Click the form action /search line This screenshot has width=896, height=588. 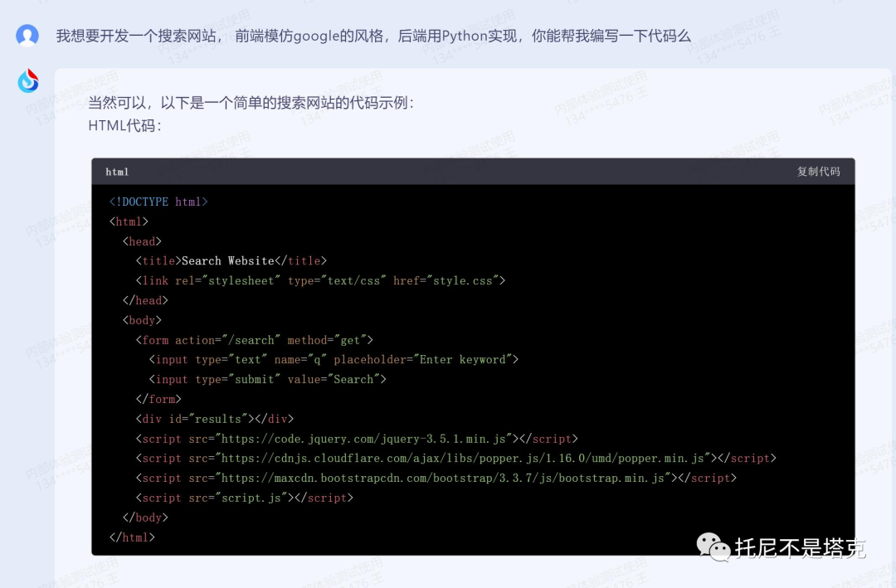[255, 340]
